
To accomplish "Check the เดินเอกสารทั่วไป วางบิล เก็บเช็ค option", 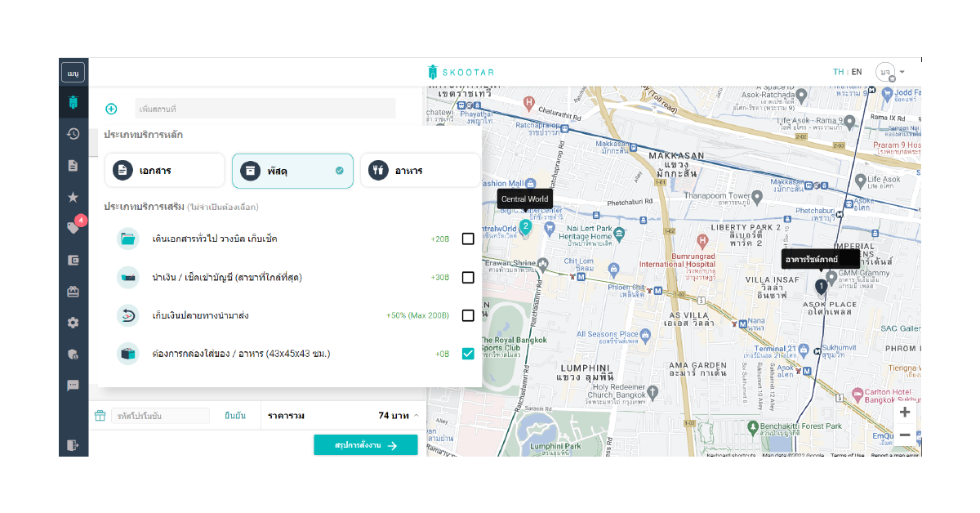I will [x=468, y=239].
